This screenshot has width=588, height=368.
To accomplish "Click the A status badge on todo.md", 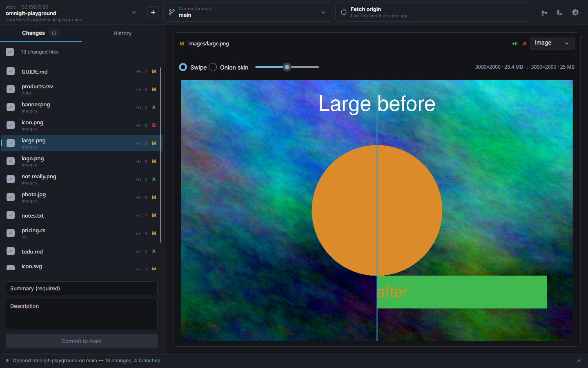I will tap(154, 251).
